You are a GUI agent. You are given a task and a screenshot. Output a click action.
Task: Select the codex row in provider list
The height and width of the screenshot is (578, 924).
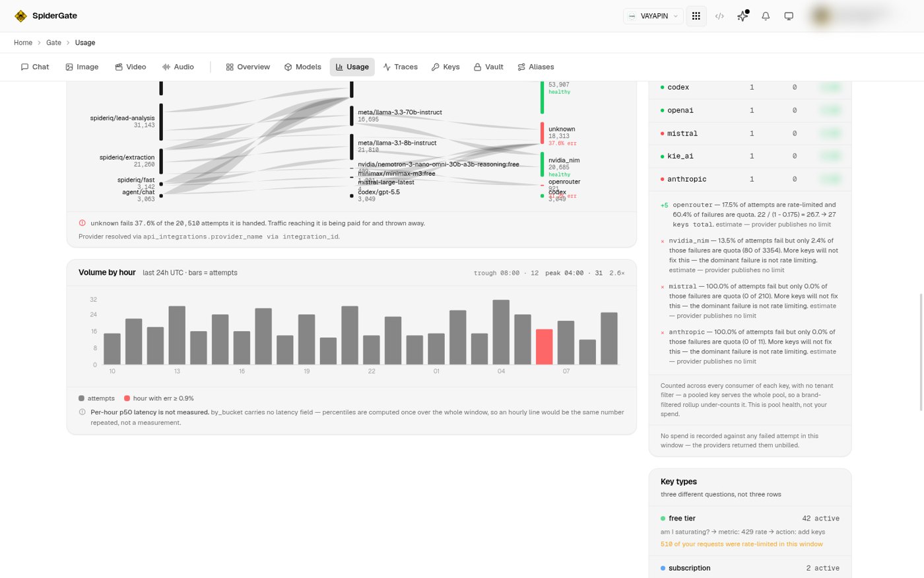coord(750,87)
